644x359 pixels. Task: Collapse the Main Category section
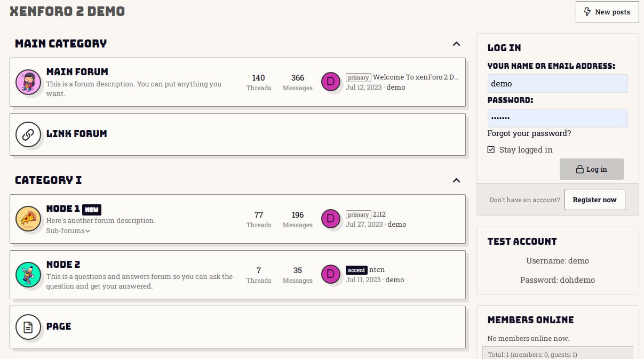[x=456, y=44]
